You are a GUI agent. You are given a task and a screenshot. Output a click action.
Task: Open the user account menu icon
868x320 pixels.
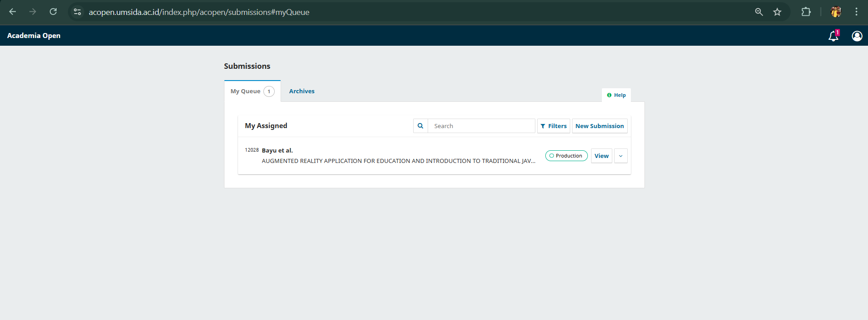857,36
